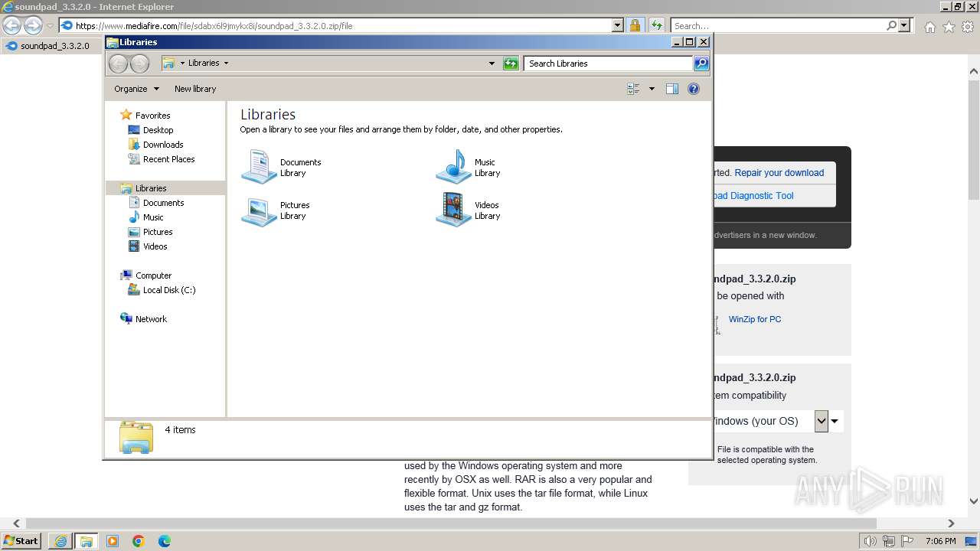Click the Internet Explorer search box

(778, 26)
